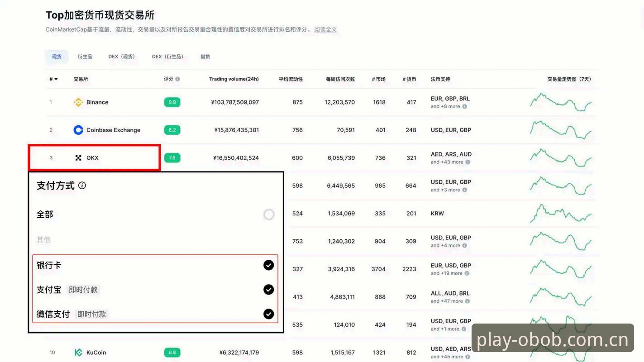Screen dimensions: 644x362
Task: Click the Coinbase Exchange logo icon
Action: click(x=78, y=130)
